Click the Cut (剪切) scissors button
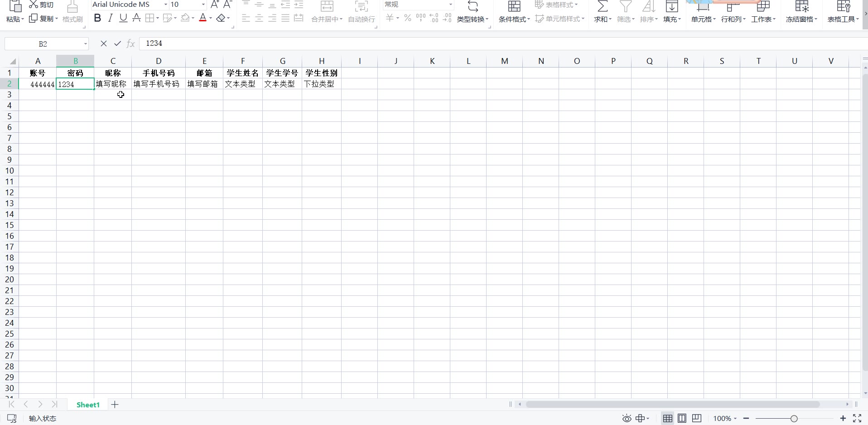 pos(41,5)
